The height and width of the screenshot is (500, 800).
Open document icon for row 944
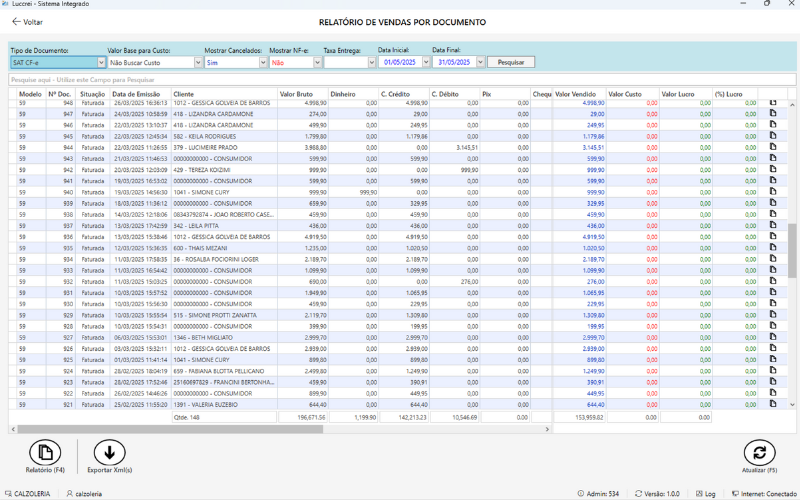coord(773,147)
